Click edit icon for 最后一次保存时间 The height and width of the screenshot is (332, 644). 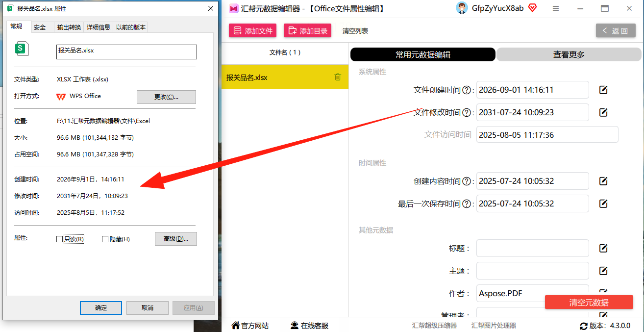click(x=603, y=204)
